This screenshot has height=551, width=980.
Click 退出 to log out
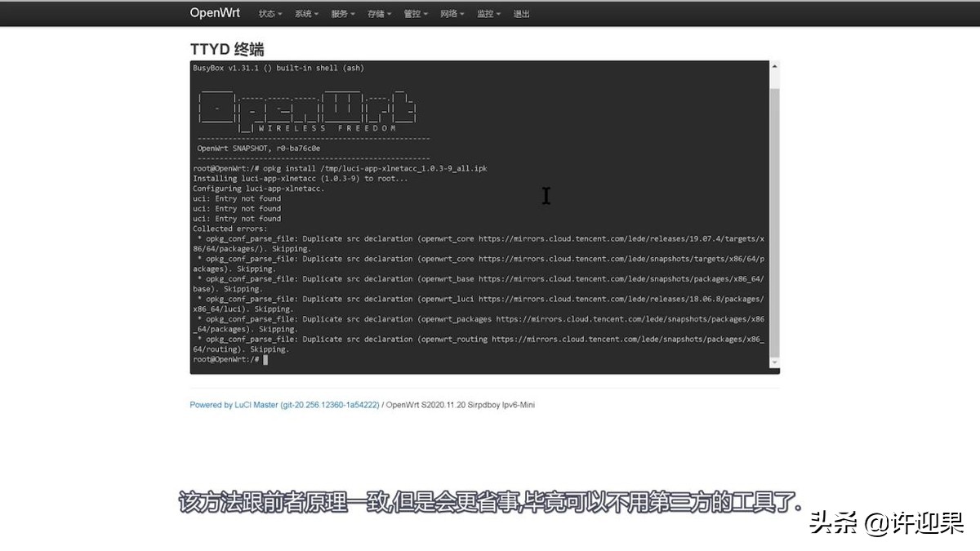click(x=521, y=14)
